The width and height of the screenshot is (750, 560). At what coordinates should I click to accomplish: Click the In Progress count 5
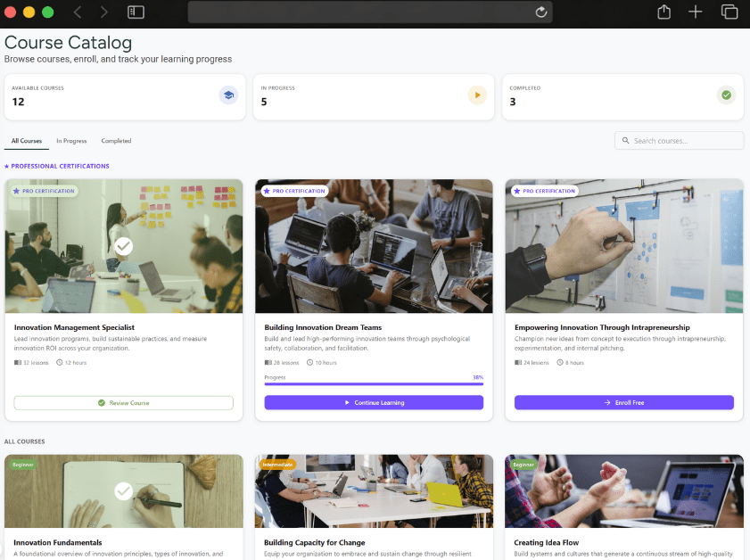pyautogui.click(x=264, y=102)
